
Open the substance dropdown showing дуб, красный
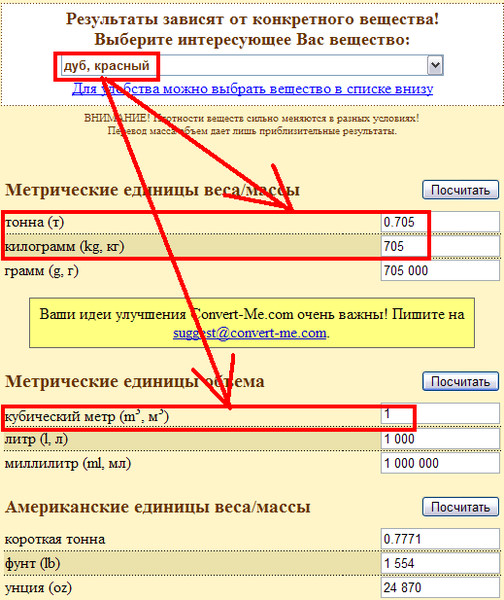point(252,65)
